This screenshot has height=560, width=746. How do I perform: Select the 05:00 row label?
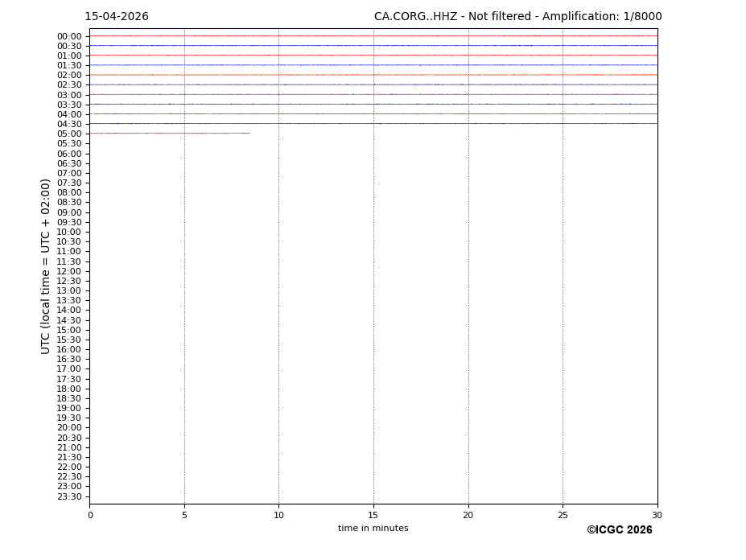point(69,134)
